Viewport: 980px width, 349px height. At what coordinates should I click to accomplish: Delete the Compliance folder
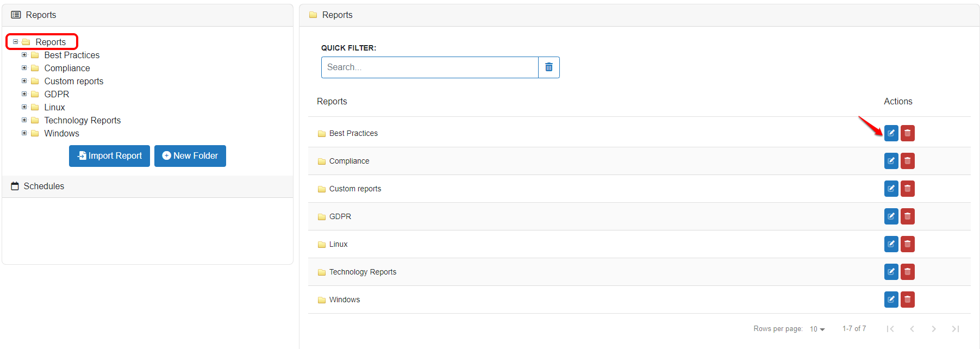pos(907,161)
